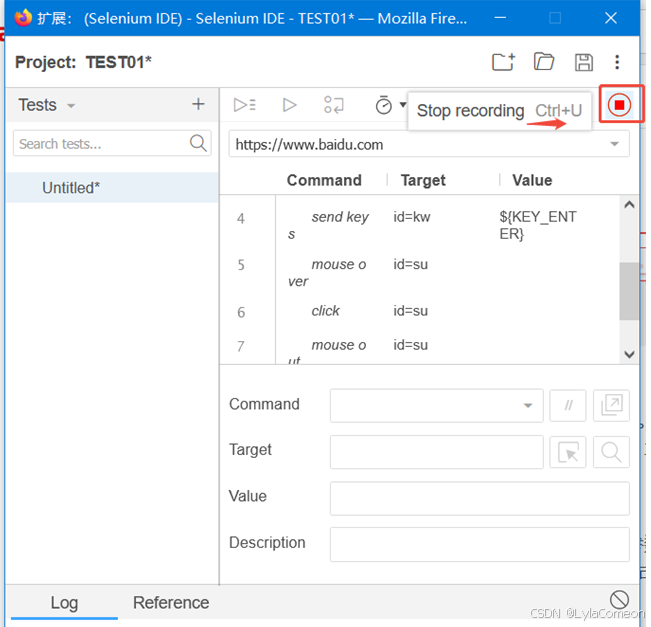Open the three-dot more options menu
Image resolution: width=651 pixels, height=627 pixels.
(x=617, y=62)
